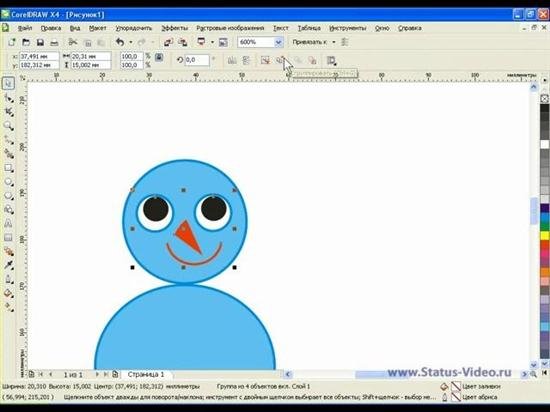The height and width of the screenshot is (412, 550).
Task: Create a new document with the New icon
Action: 12,42
